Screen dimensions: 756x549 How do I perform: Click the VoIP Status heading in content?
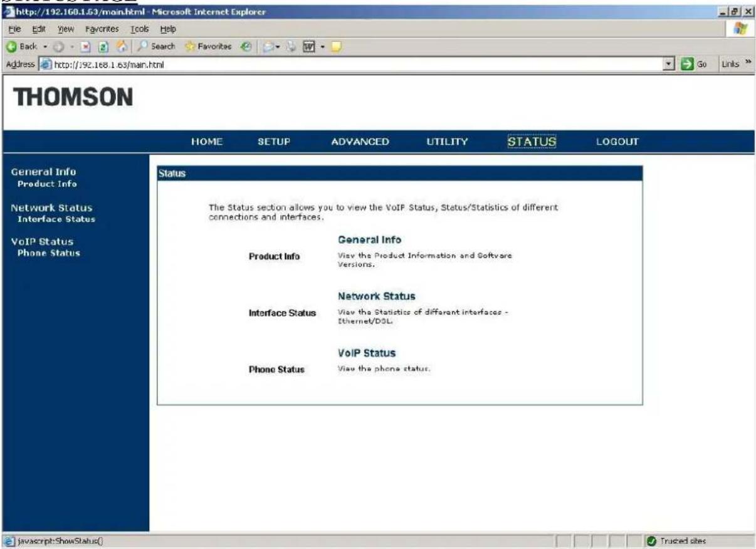point(367,353)
